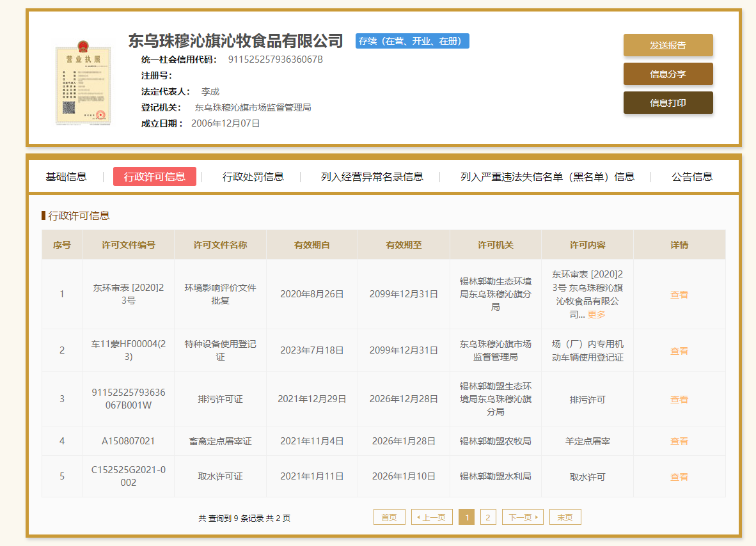756x546 pixels.
Task: Click legal representative name 李成
Action: pyautogui.click(x=210, y=91)
